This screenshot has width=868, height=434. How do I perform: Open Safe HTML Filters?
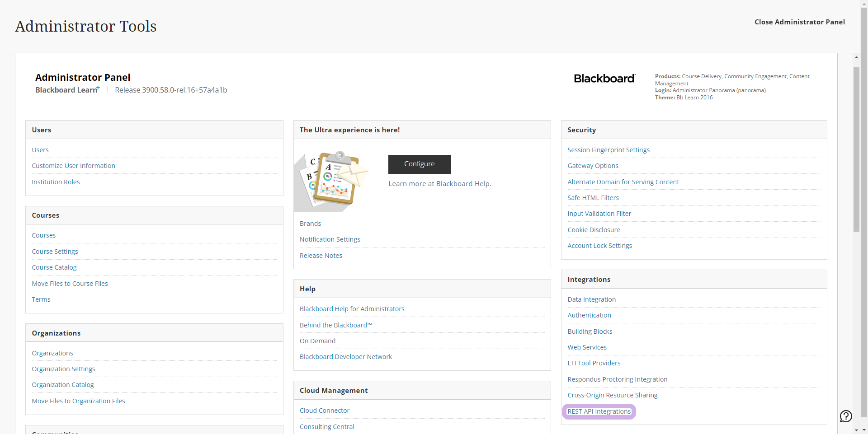click(x=593, y=198)
